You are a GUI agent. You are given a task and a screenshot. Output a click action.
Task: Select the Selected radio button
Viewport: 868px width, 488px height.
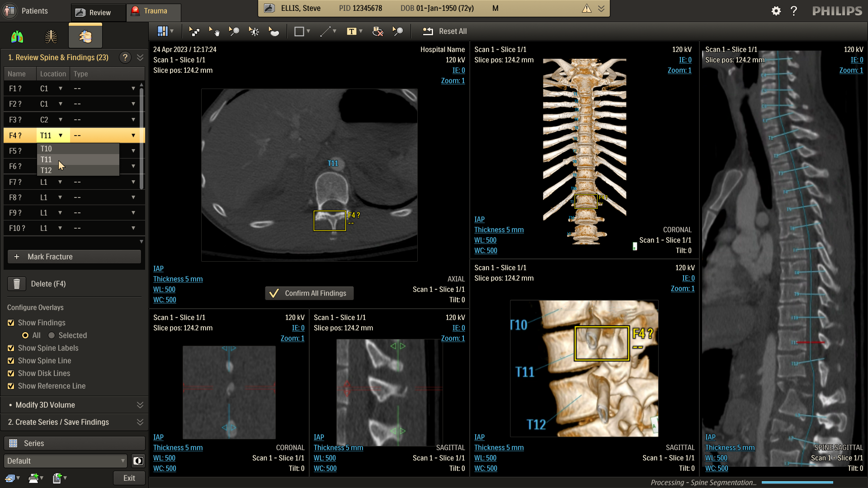[52, 335]
